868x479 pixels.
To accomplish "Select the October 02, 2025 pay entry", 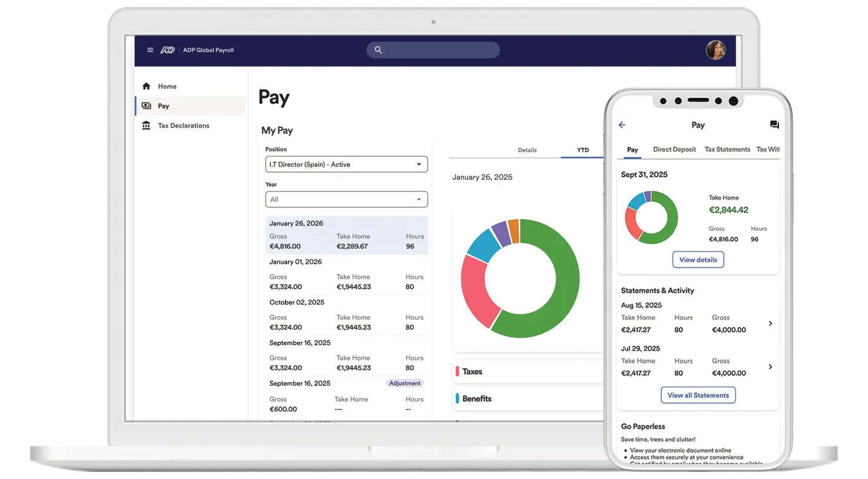I will (346, 315).
